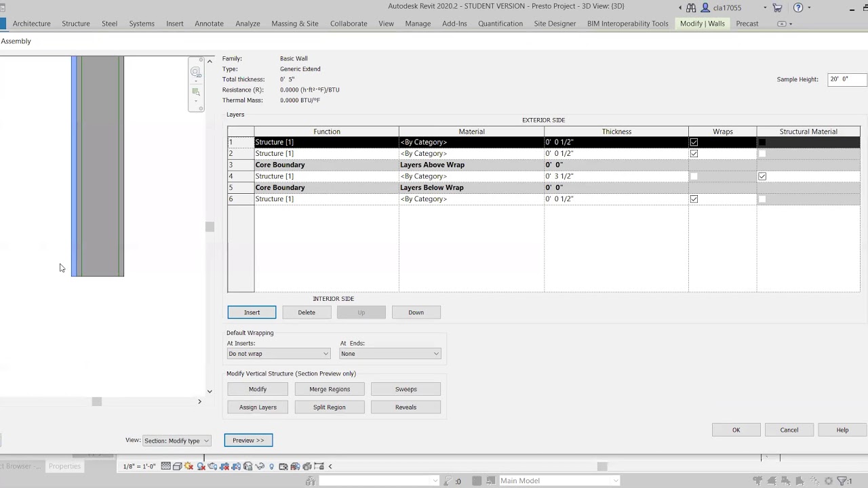Click the preview horizontal scroll right arrow
The height and width of the screenshot is (488, 868).
[x=199, y=402]
